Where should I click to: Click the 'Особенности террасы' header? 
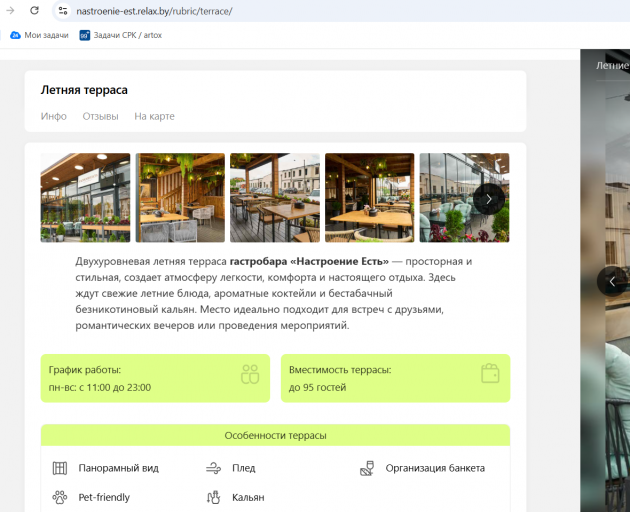(x=275, y=435)
